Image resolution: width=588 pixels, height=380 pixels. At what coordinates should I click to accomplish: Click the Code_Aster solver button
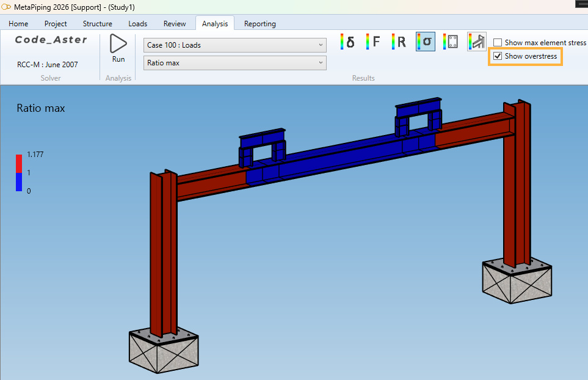tap(51, 40)
